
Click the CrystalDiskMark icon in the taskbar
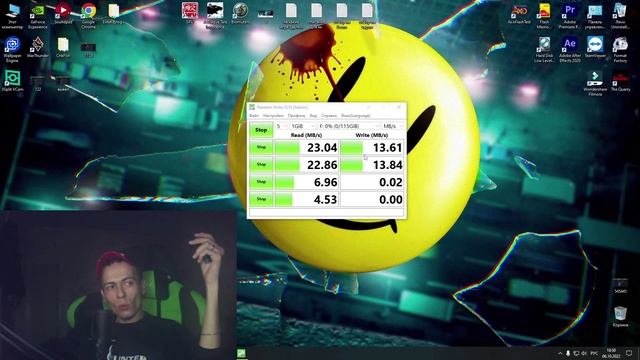click(241, 353)
